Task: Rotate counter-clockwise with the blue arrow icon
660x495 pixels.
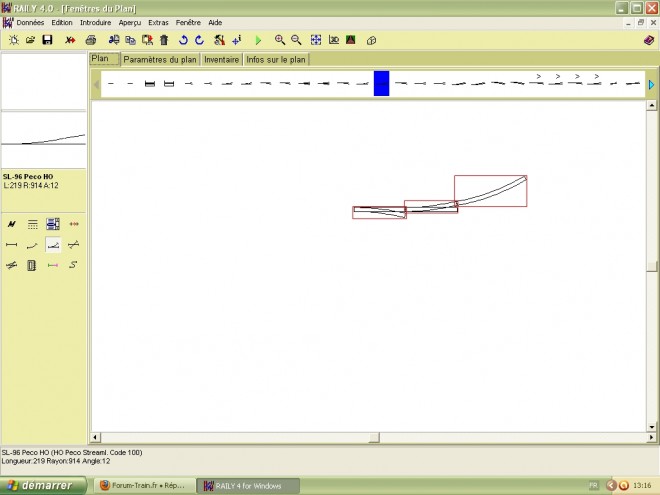Action: coord(183,40)
